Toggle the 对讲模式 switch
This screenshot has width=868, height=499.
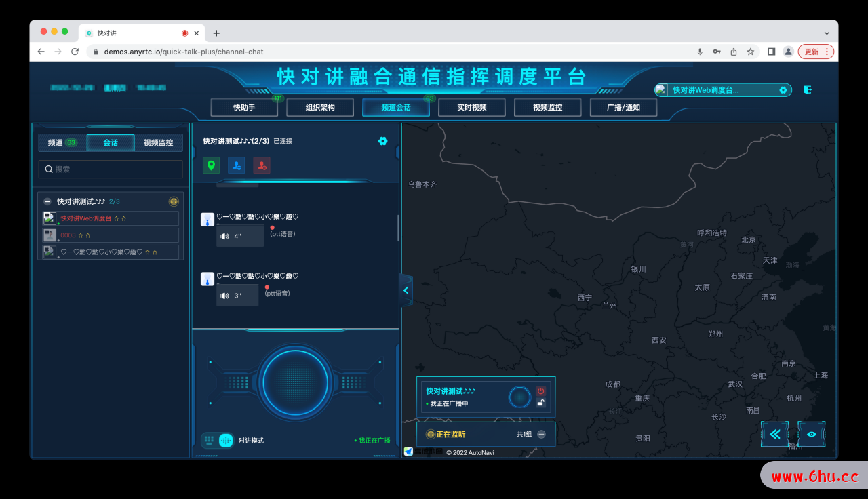pos(218,440)
